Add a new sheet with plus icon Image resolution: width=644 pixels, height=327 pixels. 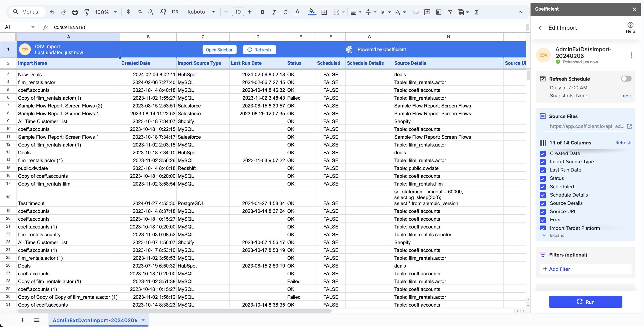coord(22,320)
